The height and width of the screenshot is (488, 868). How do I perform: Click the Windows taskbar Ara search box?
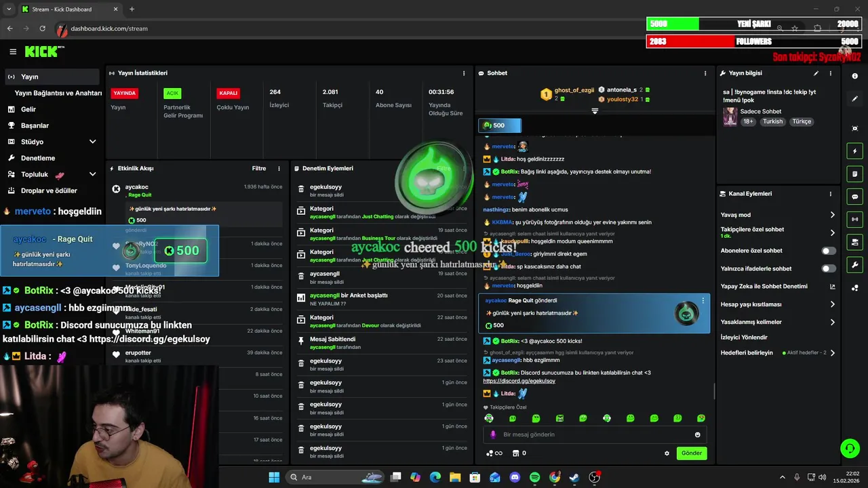334,477
